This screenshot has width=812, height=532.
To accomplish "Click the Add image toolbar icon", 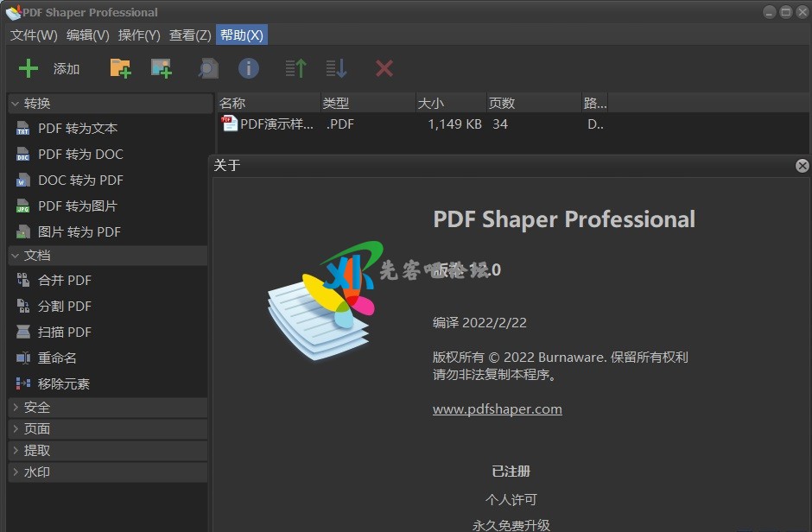I will coord(162,68).
